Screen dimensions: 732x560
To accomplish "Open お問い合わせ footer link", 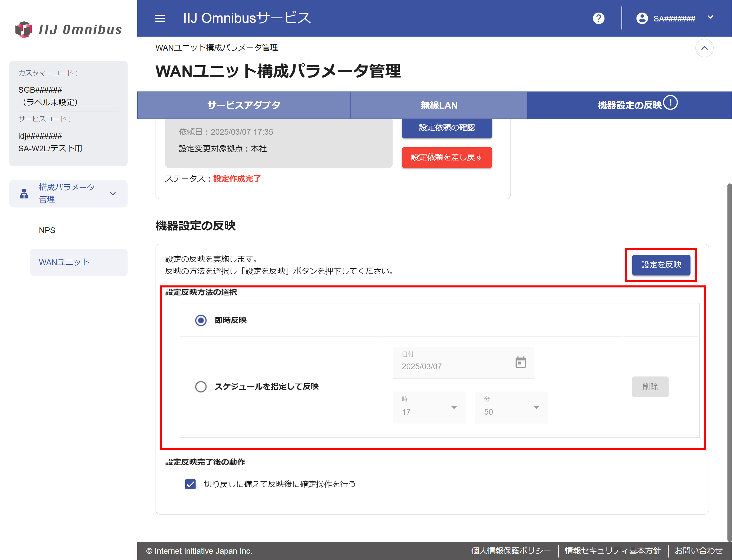I will coord(698,551).
